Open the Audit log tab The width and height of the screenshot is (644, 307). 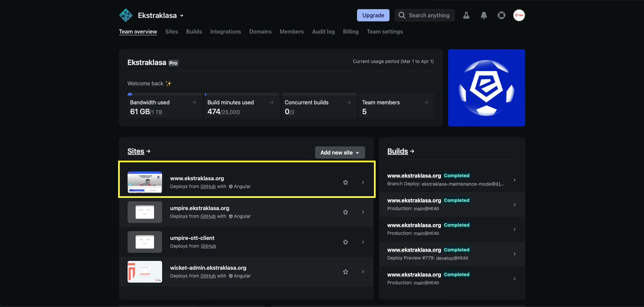click(x=324, y=32)
